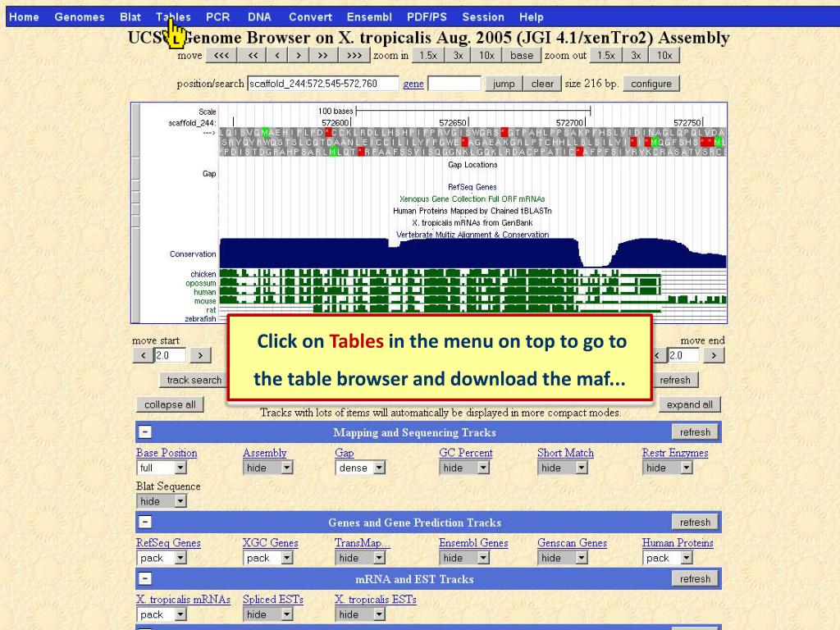The height and width of the screenshot is (630, 840).
Task: Refresh the Mapping and Sequencing Tracks section
Action: tap(695, 431)
